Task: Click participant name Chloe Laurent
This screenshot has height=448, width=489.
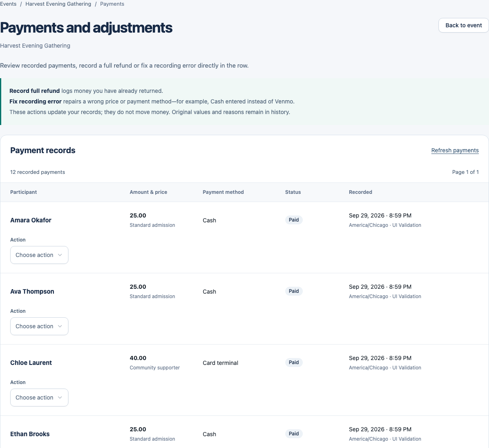Action: (x=31, y=363)
